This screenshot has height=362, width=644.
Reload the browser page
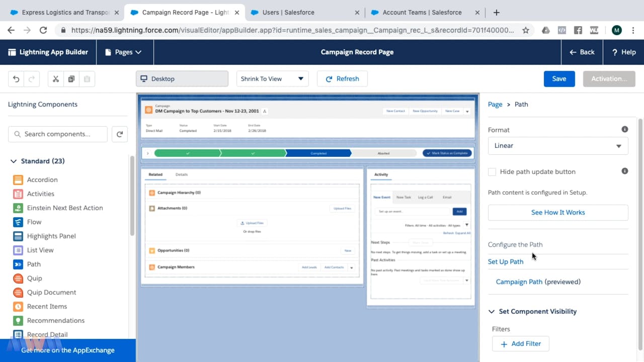click(x=43, y=30)
